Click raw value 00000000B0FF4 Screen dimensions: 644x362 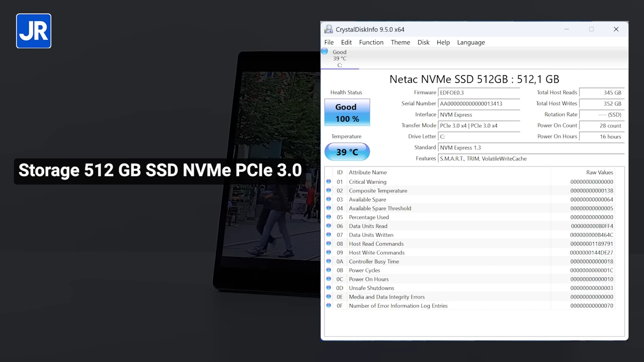click(592, 226)
